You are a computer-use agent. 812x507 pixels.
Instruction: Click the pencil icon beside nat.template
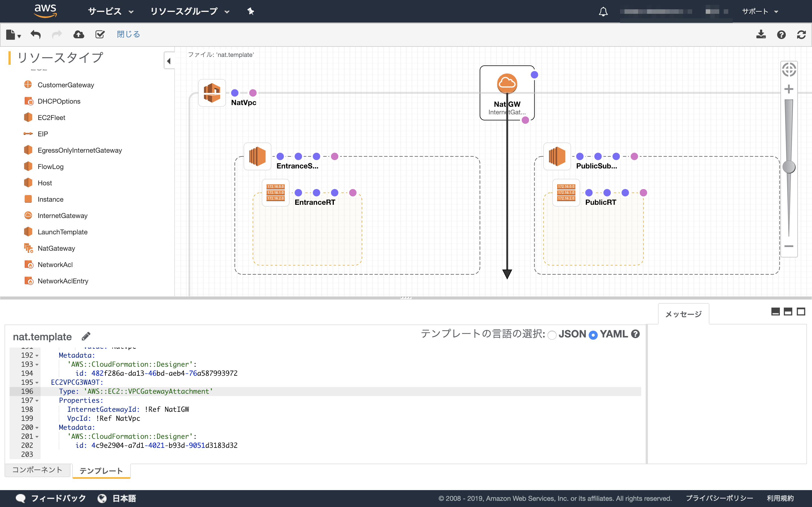86,336
